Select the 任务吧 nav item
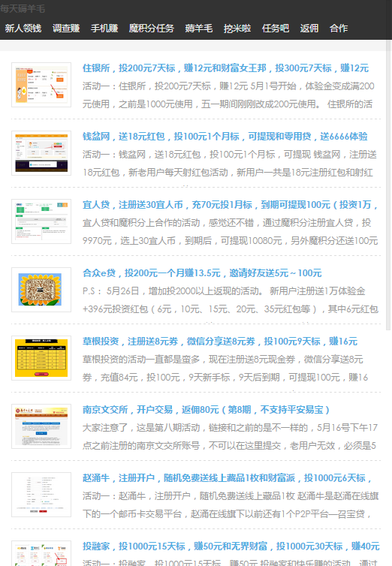Screen dimensions: 392x566 click(x=276, y=29)
